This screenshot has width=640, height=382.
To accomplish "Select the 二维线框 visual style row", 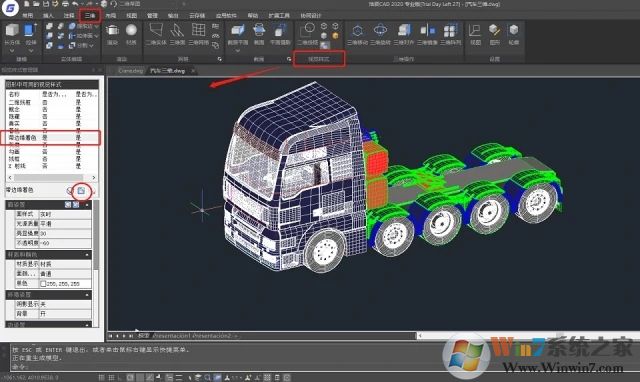I will pyautogui.click(x=51, y=102).
